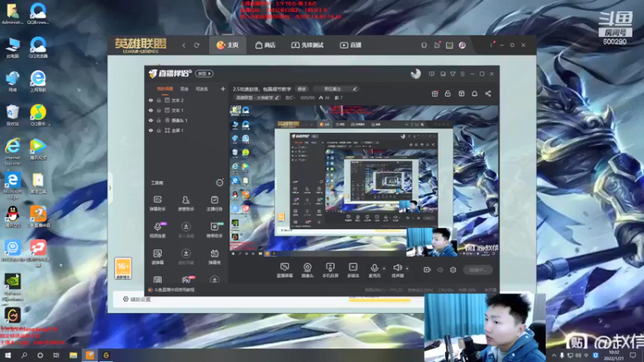Open the barrage assistant tool (弹幕助手)
644x362 pixels.
tap(157, 204)
